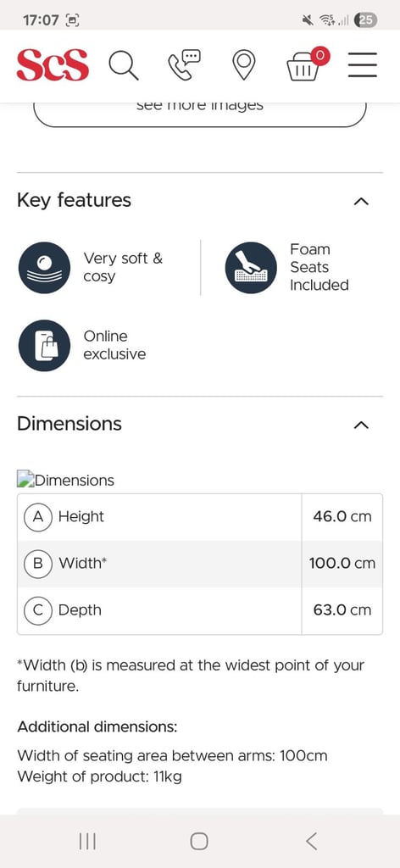The image size is (400, 868).
Task: Tap the ScS logo
Action: tap(53, 65)
